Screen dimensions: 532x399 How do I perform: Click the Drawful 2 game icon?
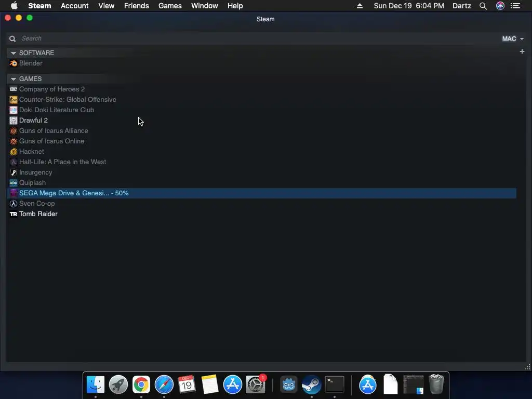point(13,121)
